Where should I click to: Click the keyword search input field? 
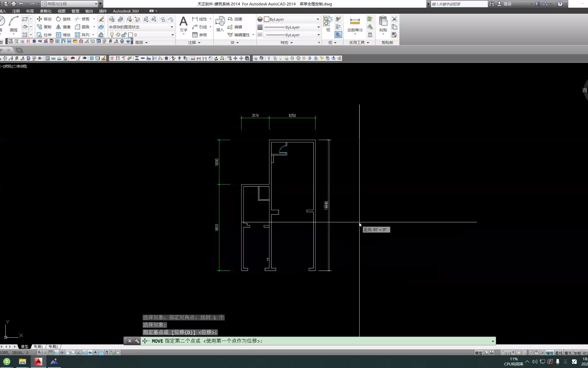coord(459,4)
